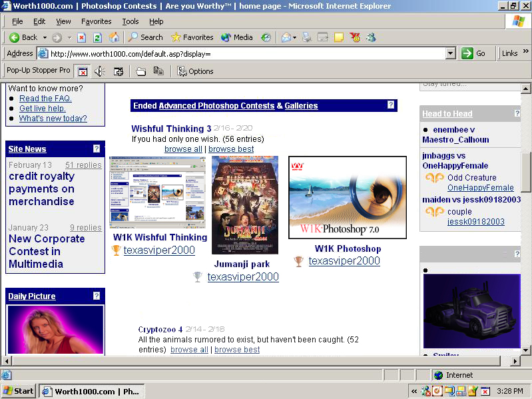Open the Help menu
This screenshot has height=399, width=532.
[x=156, y=21]
